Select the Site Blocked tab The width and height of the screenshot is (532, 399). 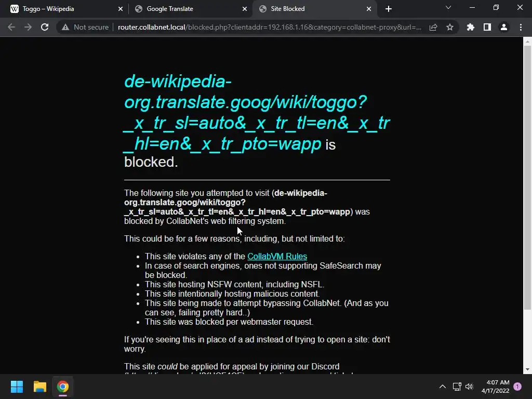pos(314,9)
